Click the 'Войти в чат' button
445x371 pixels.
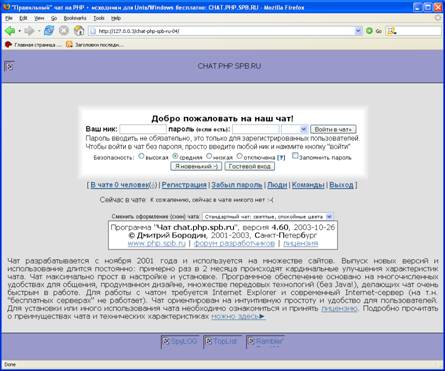click(333, 129)
